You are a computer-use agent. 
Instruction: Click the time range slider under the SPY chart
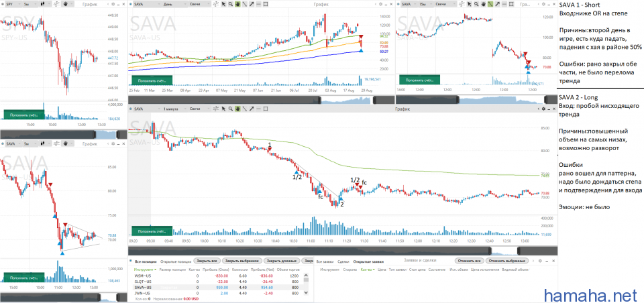pos(64,134)
